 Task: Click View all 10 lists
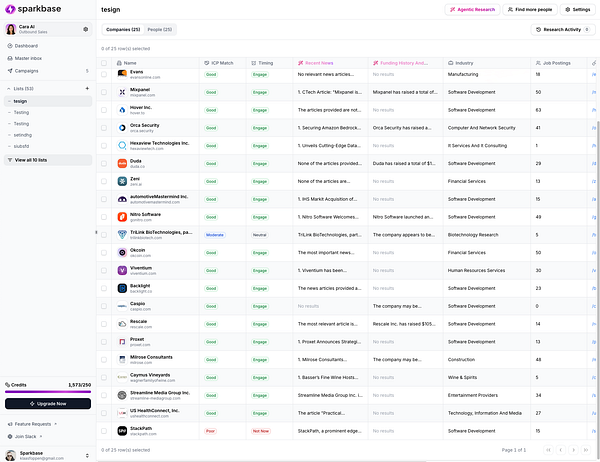[x=48, y=160]
